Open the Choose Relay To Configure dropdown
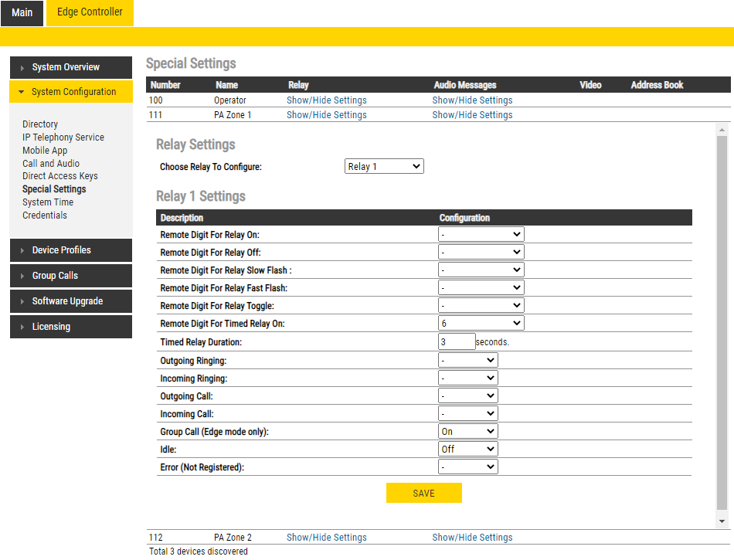This screenshot has height=560, width=734. click(x=384, y=166)
